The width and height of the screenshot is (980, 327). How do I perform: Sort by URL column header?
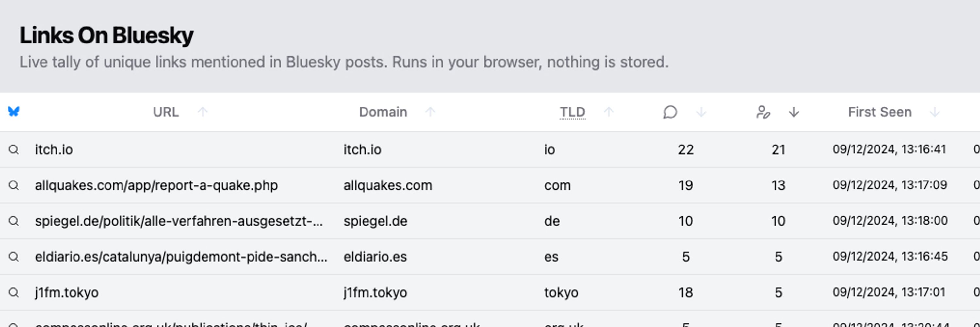pos(166,112)
